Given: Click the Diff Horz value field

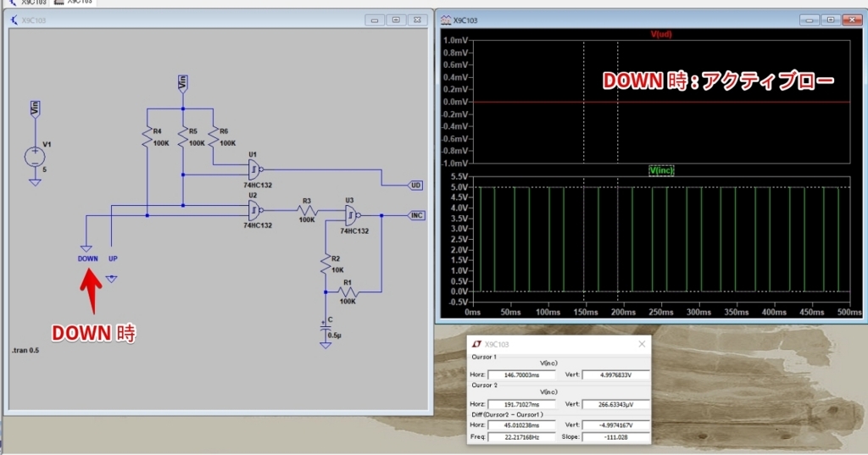Looking at the screenshot, I should coord(521,425).
